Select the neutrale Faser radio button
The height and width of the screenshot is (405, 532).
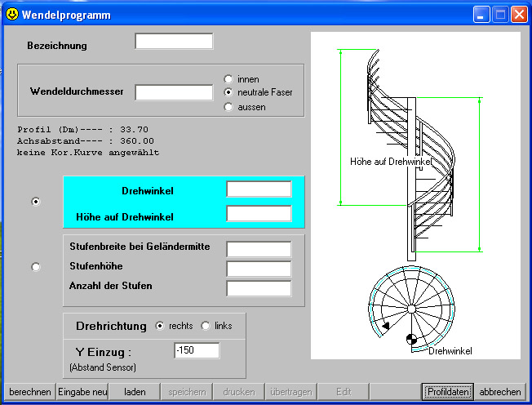(x=228, y=92)
